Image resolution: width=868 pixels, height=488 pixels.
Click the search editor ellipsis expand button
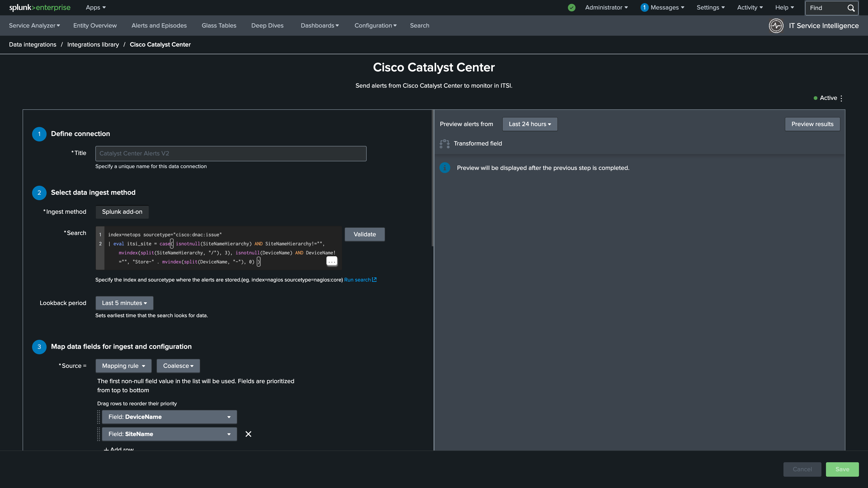pos(332,261)
